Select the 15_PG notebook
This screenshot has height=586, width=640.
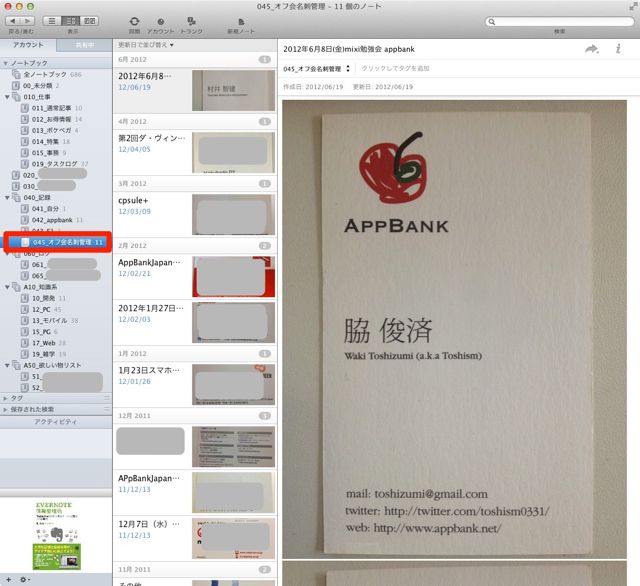point(39,332)
